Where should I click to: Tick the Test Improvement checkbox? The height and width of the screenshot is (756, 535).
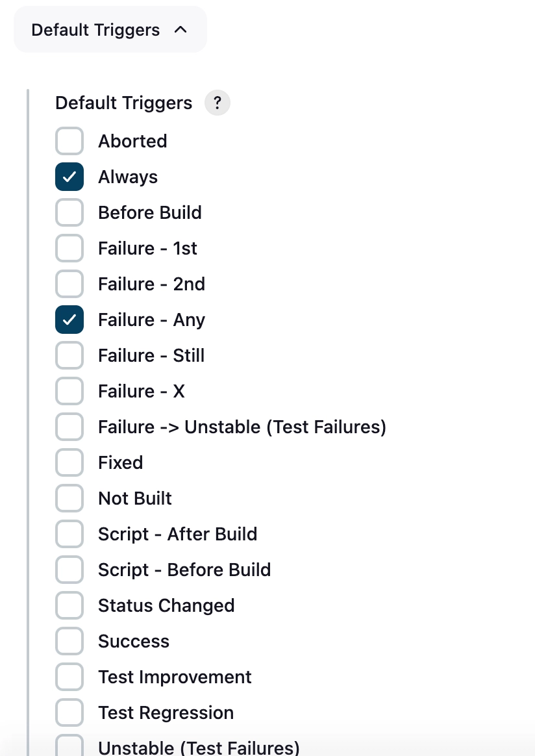(x=69, y=677)
